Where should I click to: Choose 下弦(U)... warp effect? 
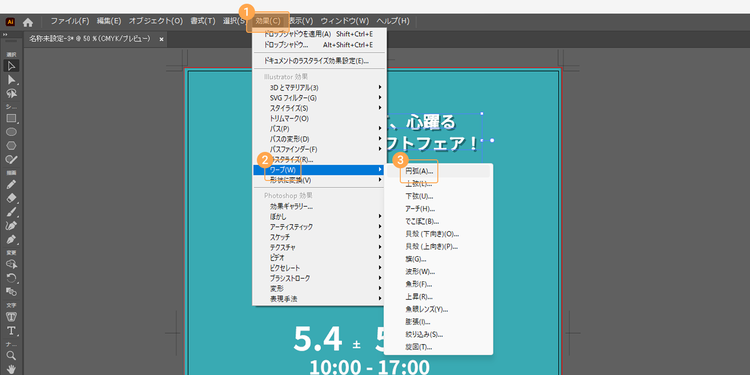pos(438,196)
